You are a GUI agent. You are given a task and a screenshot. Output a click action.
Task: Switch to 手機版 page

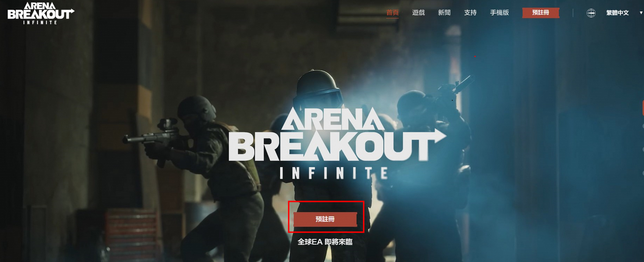(x=499, y=13)
